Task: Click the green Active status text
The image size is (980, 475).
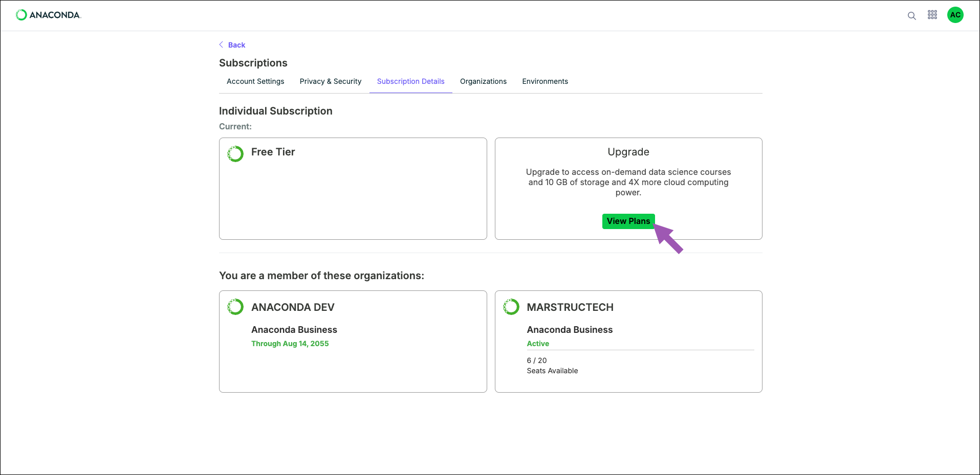Action: coord(538,344)
